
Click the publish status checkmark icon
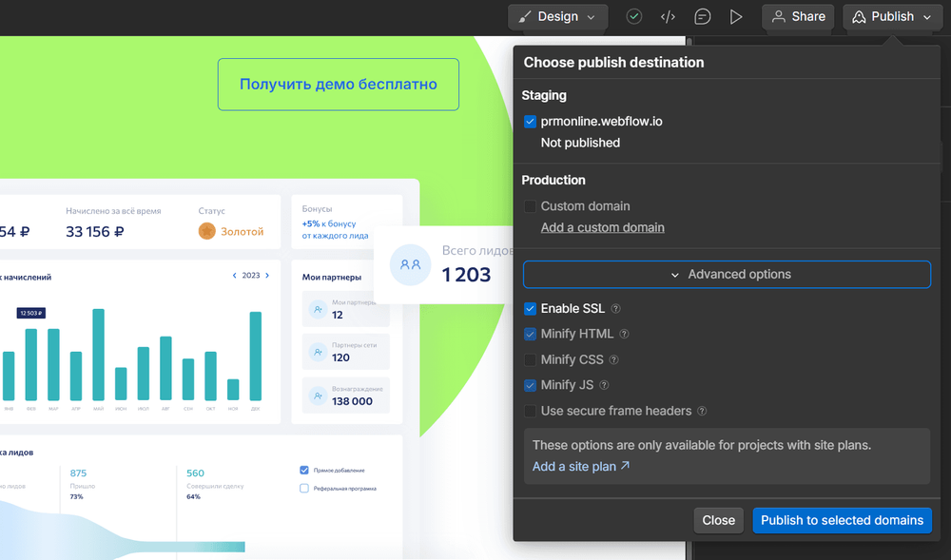coord(634,16)
